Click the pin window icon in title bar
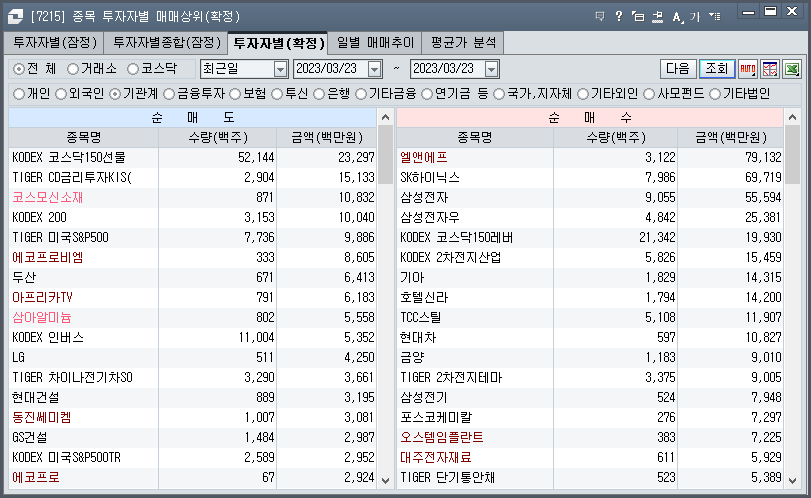 click(657, 17)
